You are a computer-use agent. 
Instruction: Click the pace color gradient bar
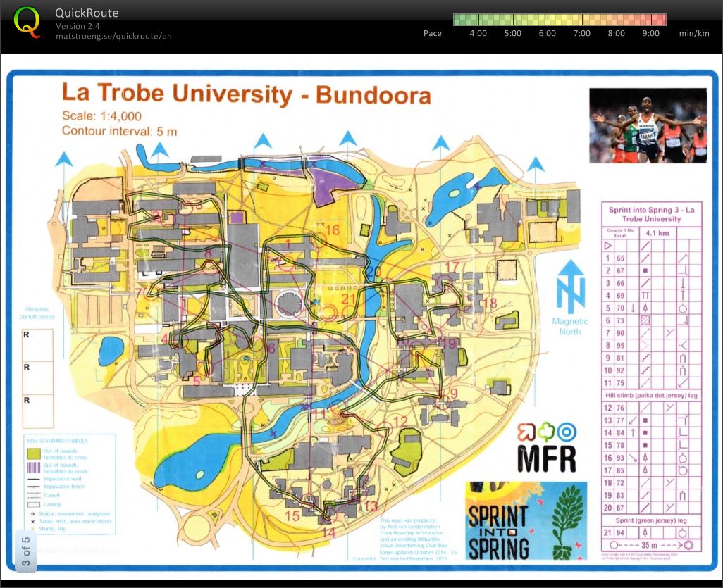coord(559,20)
